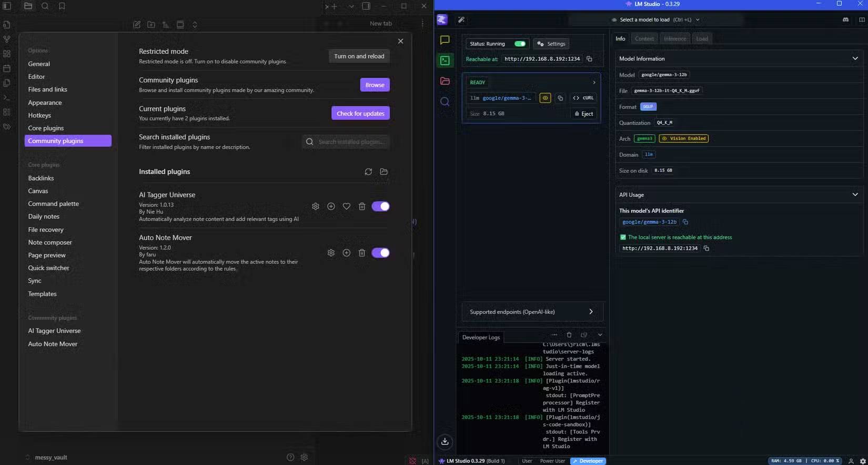Open AI Tagger Universe settings gear
This screenshot has width=868, height=465.
click(316, 206)
